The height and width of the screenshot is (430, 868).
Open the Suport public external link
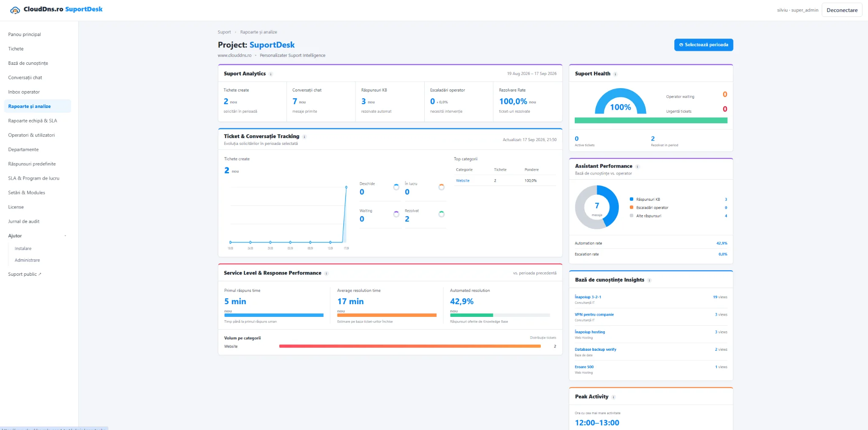click(x=25, y=275)
